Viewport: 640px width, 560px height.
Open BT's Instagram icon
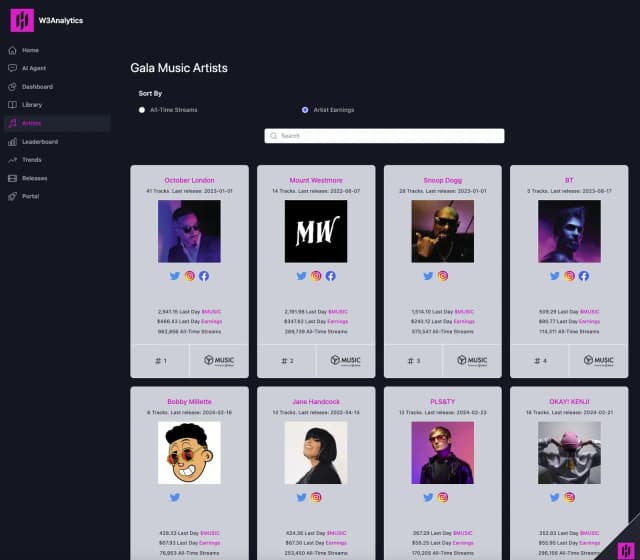click(569, 276)
